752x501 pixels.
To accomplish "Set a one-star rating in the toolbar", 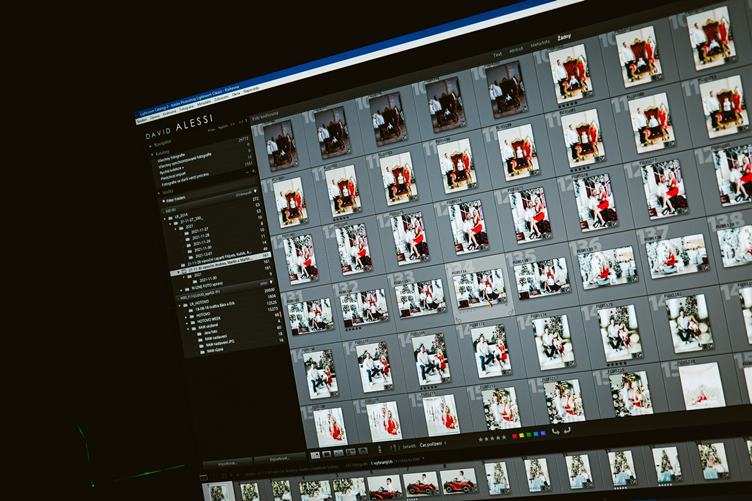I will 481,439.
